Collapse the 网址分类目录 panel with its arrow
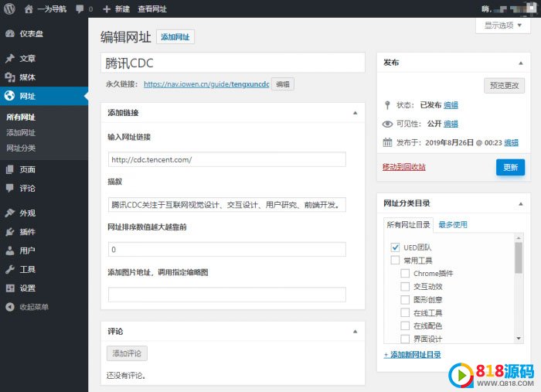 point(521,204)
